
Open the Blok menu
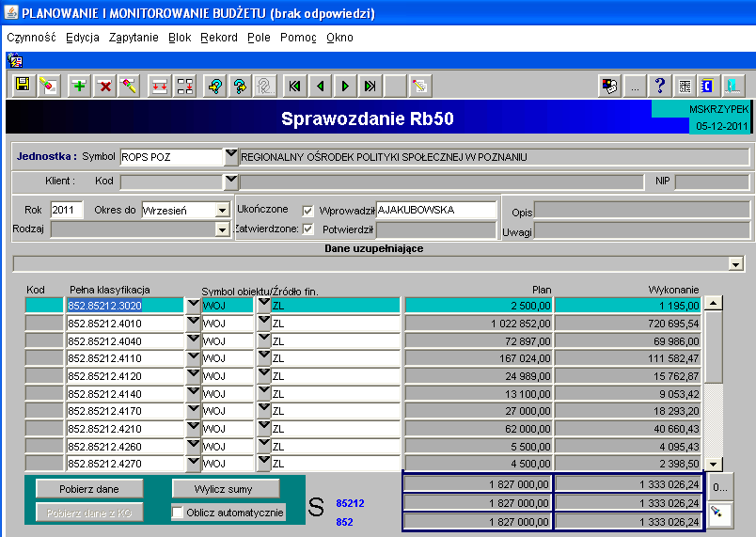click(180, 38)
